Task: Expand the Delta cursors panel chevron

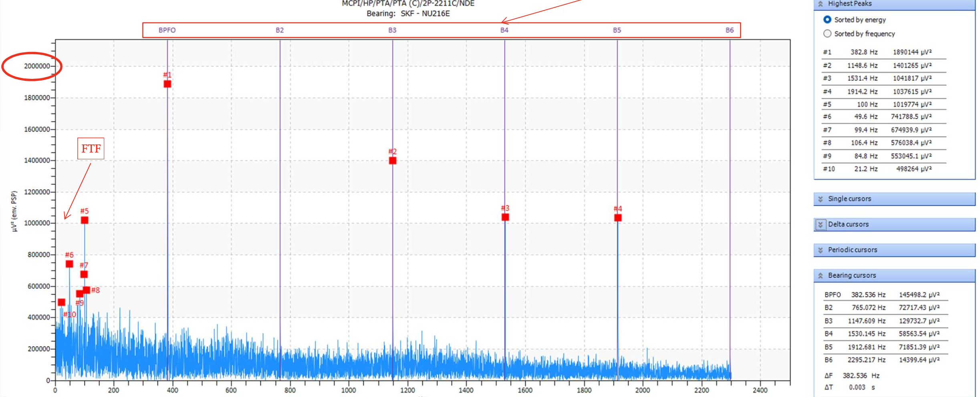Action: (x=821, y=225)
